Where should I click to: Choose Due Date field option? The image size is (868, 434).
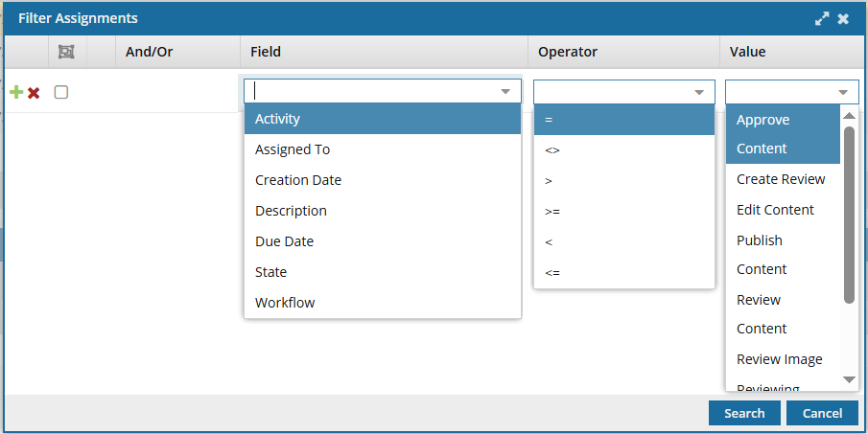click(x=284, y=241)
